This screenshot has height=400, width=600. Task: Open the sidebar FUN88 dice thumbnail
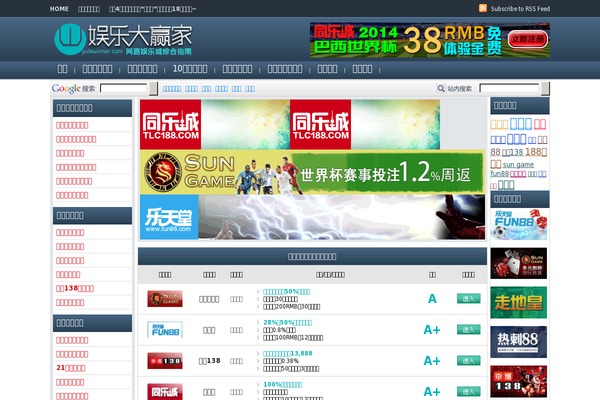519,224
